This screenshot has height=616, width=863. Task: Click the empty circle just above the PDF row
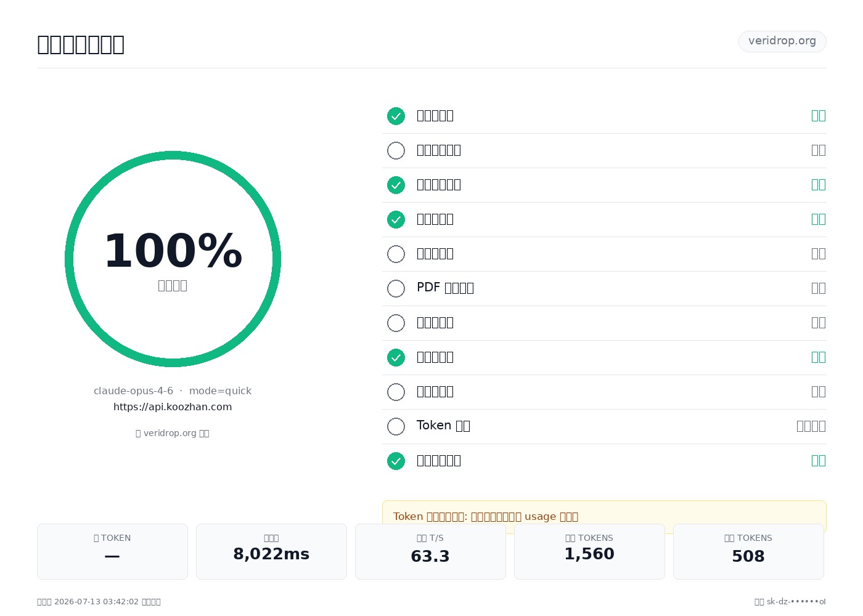(x=396, y=254)
